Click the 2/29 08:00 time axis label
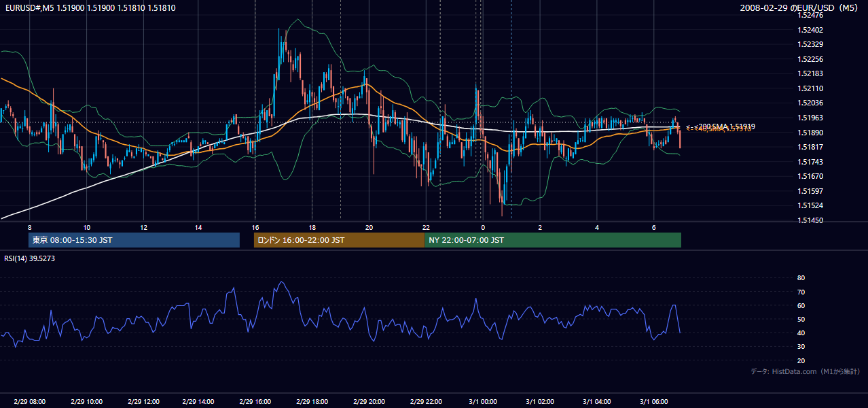The width and height of the screenshot is (868, 408). [x=29, y=401]
